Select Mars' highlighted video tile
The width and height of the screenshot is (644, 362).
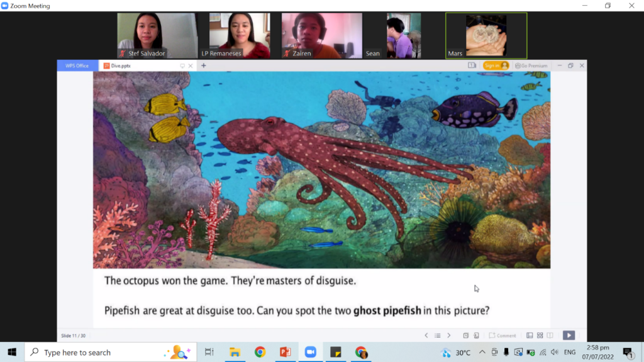click(486, 35)
